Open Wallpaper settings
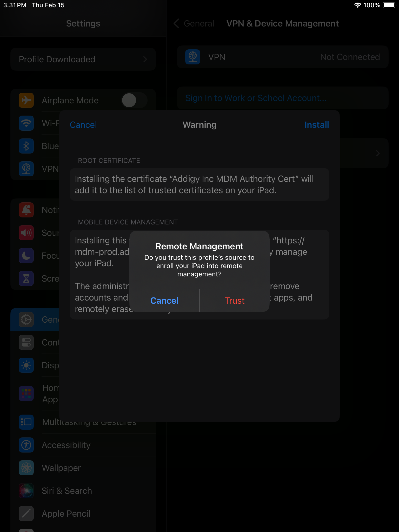Image resolution: width=399 pixels, height=532 pixels. [x=83, y=468]
